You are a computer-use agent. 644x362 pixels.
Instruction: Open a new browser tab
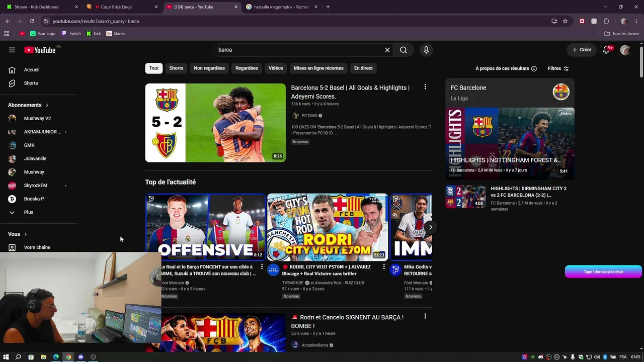pyautogui.click(x=328, y=7)
